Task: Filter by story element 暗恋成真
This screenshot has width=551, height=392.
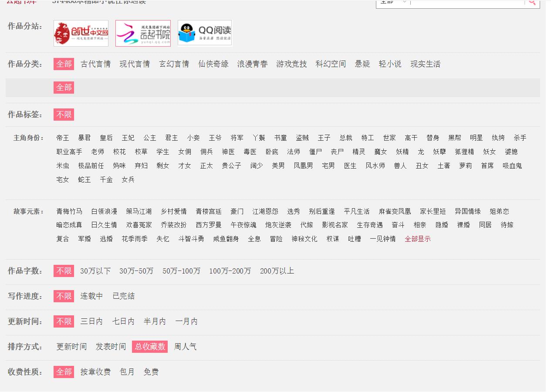Action: pyautogui.click(x=69, y=225)
